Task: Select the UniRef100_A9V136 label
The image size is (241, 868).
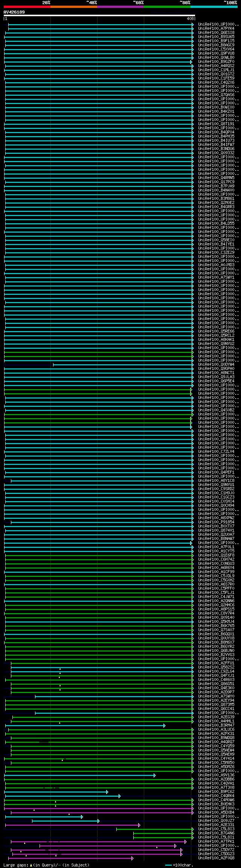Action: click(216, 775)
